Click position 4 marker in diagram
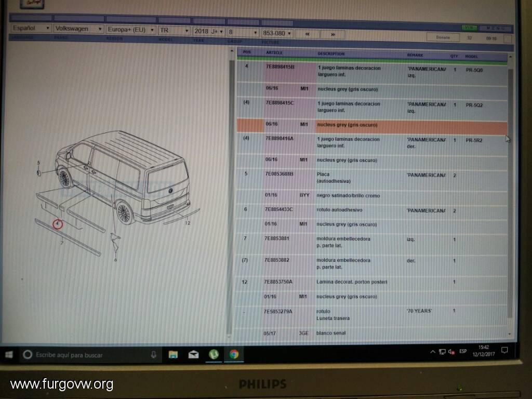The image size is (532, 399). tap(57, 224)
